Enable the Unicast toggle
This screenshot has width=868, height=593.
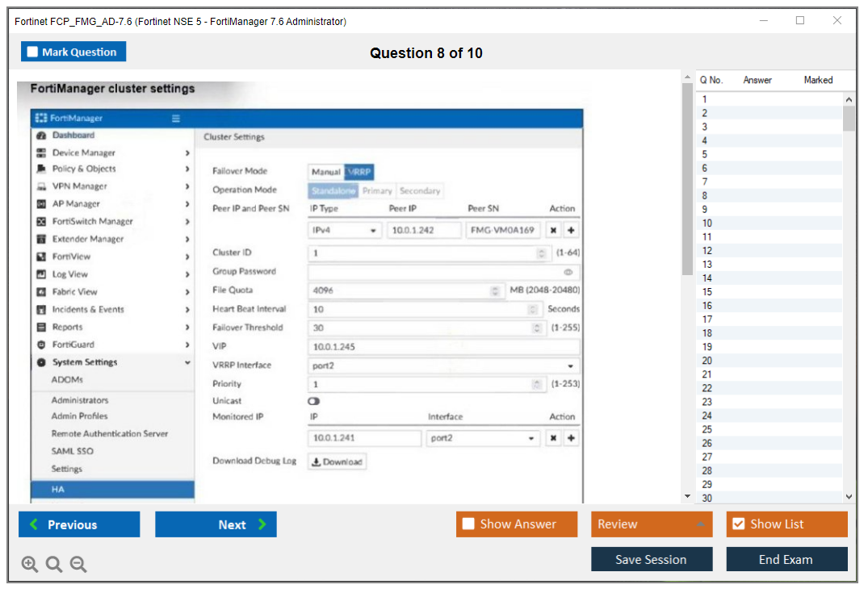313,400
